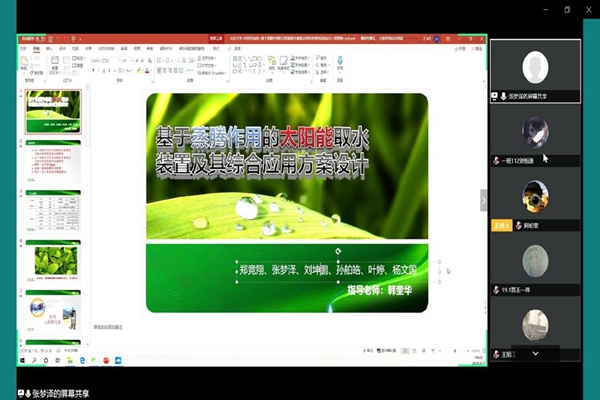Select the second slide thumbnail in the left panel
The height and width of the screenshot is (400, 600).
(53, 158)
